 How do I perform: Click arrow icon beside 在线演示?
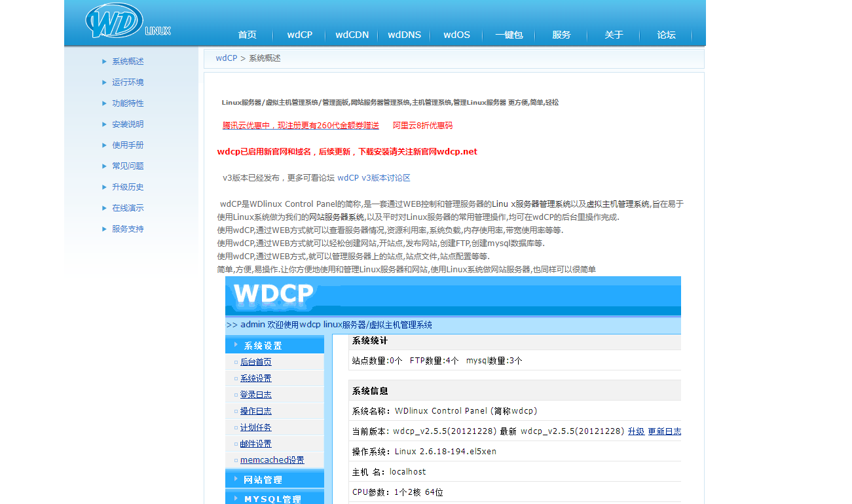coord(104,208)
